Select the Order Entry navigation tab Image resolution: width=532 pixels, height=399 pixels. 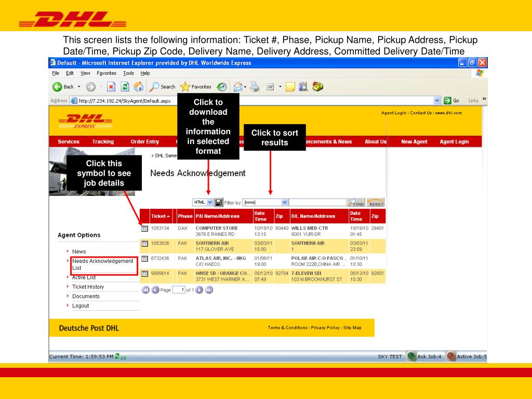[145, 142]
